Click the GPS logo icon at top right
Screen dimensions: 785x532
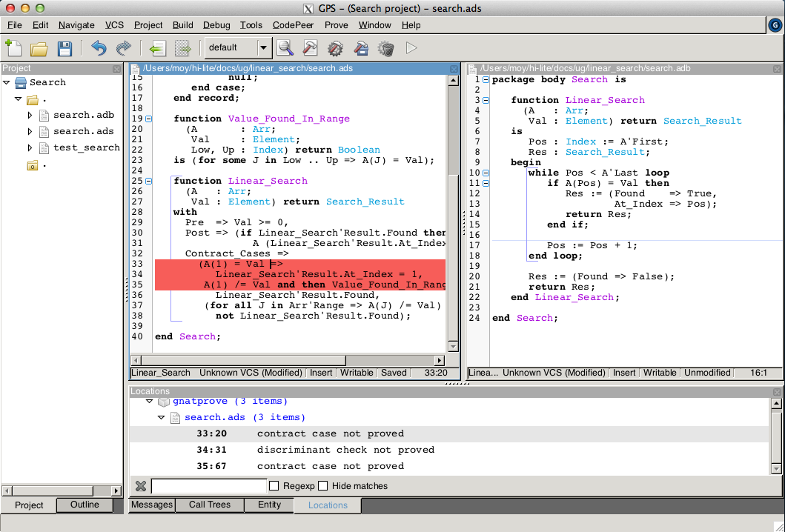[775, 25]
